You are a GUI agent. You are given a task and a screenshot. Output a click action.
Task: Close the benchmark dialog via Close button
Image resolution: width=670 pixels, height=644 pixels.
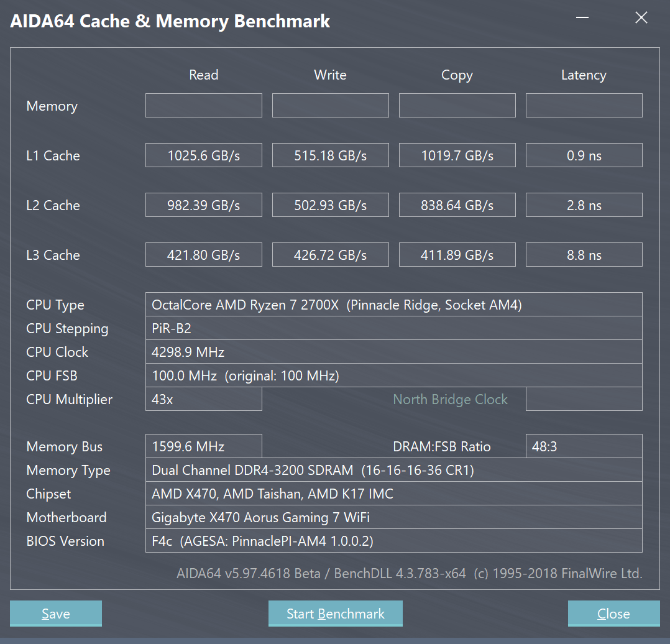point(613,614)
